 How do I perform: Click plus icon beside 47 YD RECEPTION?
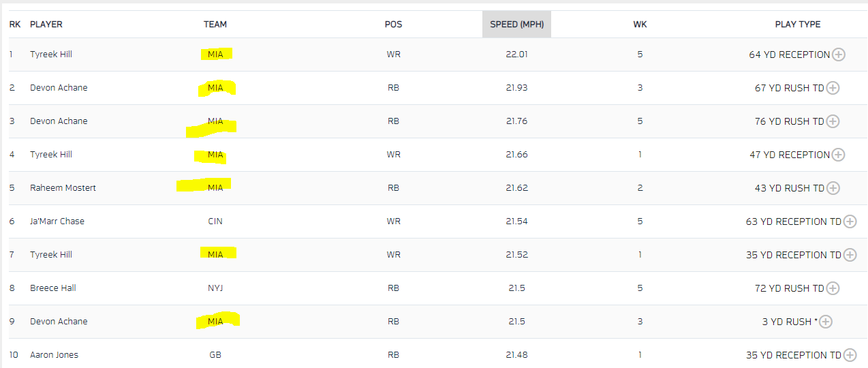839,155
